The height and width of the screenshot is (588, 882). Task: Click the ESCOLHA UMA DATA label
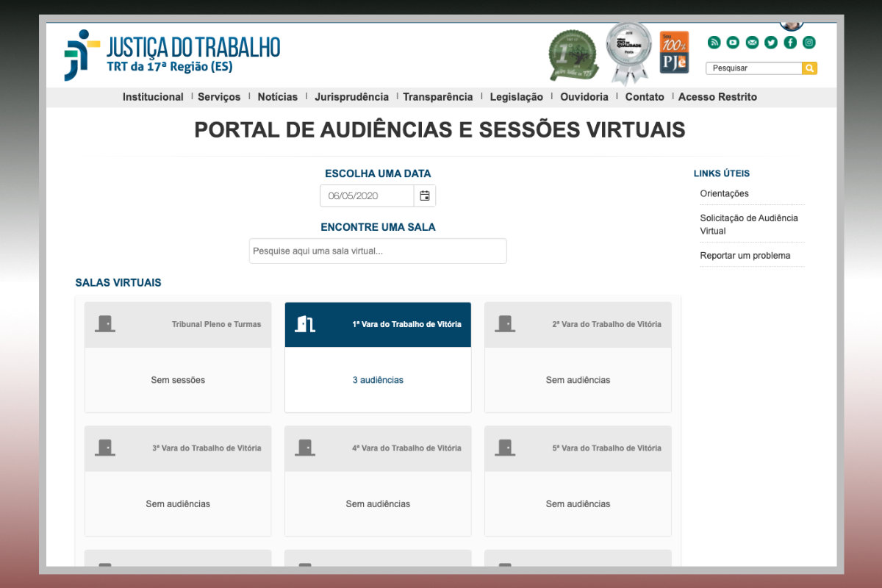378,174
